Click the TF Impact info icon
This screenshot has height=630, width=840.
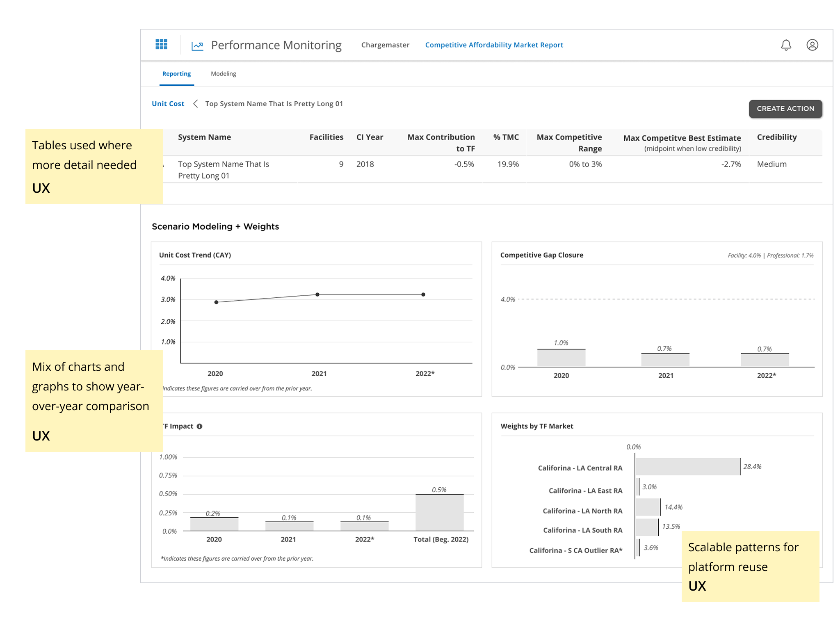(x=199, y=427)
